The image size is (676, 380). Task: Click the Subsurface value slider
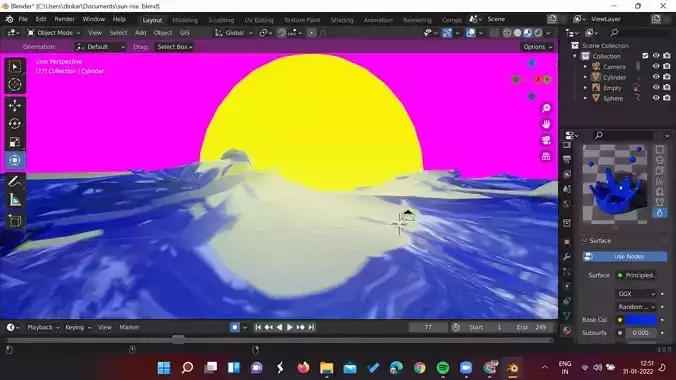point(641,333)
